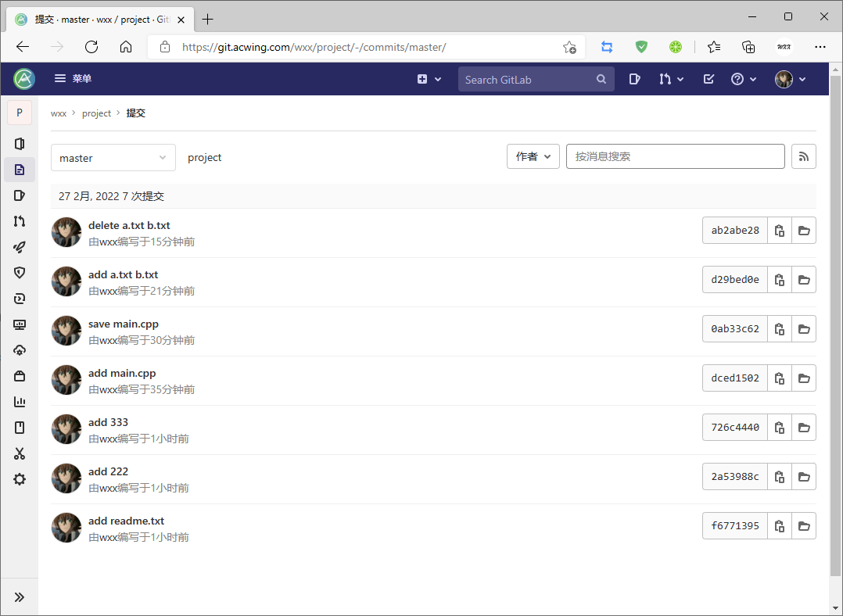Screen dimensions: 843x616
Task: Copy commit SHA for d29bed0e
Action: 779,280
